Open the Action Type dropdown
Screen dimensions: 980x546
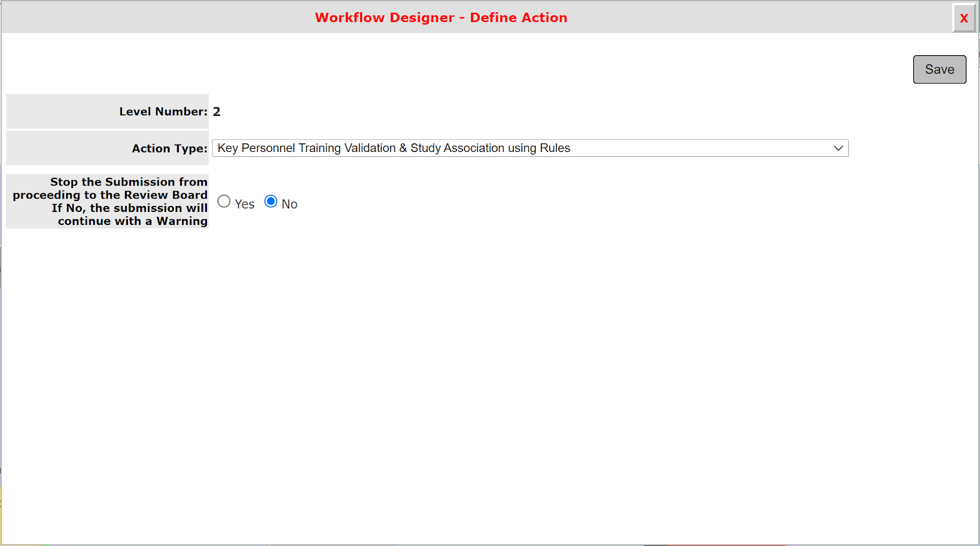coord(530,148)
